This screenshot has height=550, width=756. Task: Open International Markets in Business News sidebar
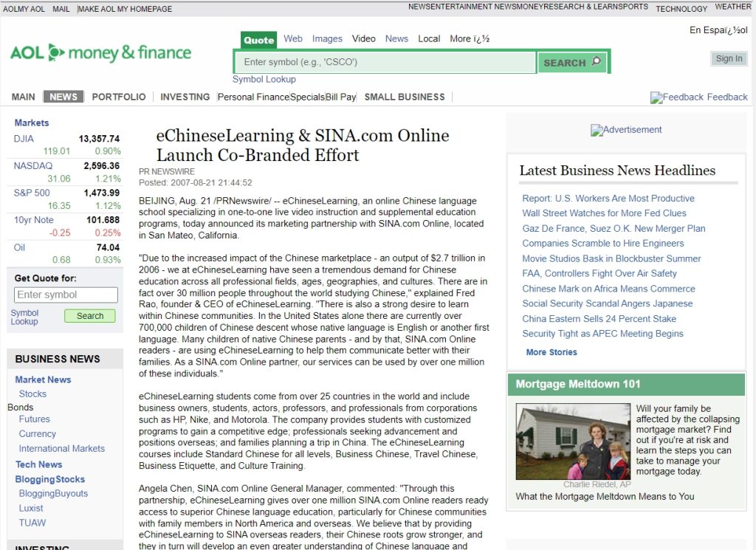(x=62, y=448)
